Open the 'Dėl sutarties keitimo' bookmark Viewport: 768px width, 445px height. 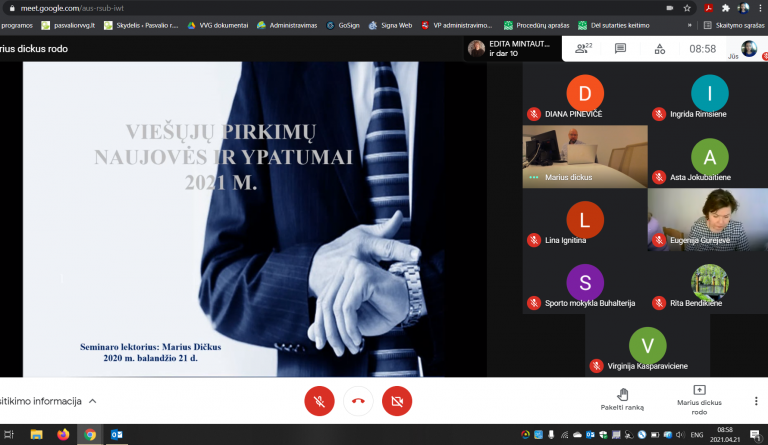614,25
